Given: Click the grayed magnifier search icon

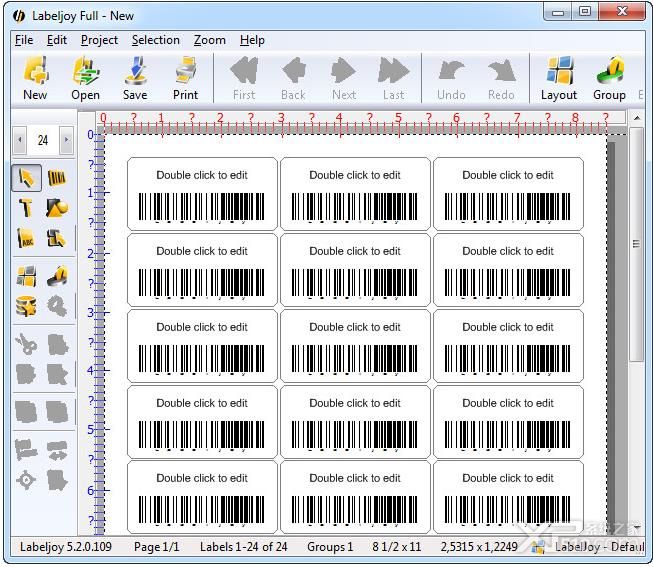Looking at the screenshot, I should 57,306.
